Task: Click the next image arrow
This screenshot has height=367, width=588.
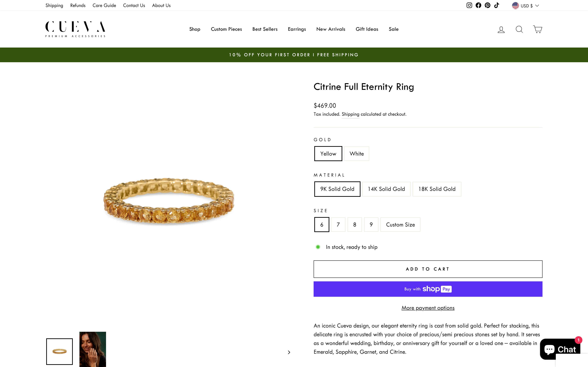Action: 289,352
